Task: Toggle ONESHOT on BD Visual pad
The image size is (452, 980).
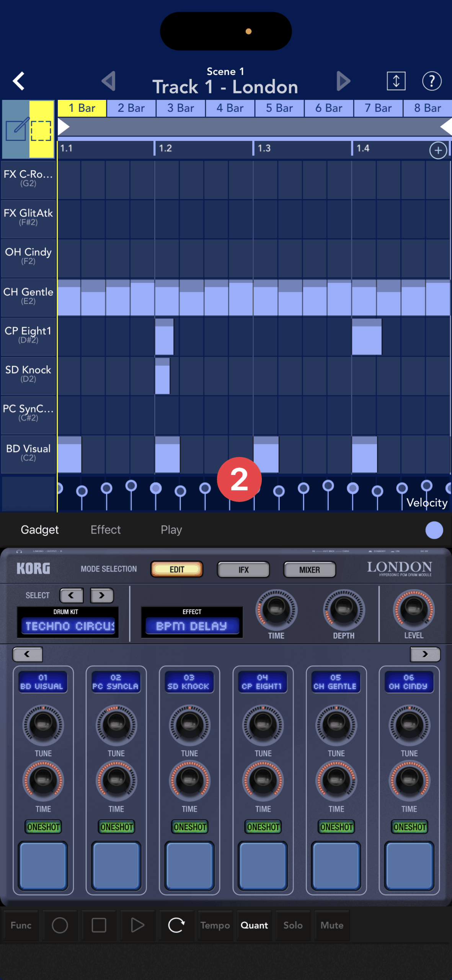Action: coord(43,827)
